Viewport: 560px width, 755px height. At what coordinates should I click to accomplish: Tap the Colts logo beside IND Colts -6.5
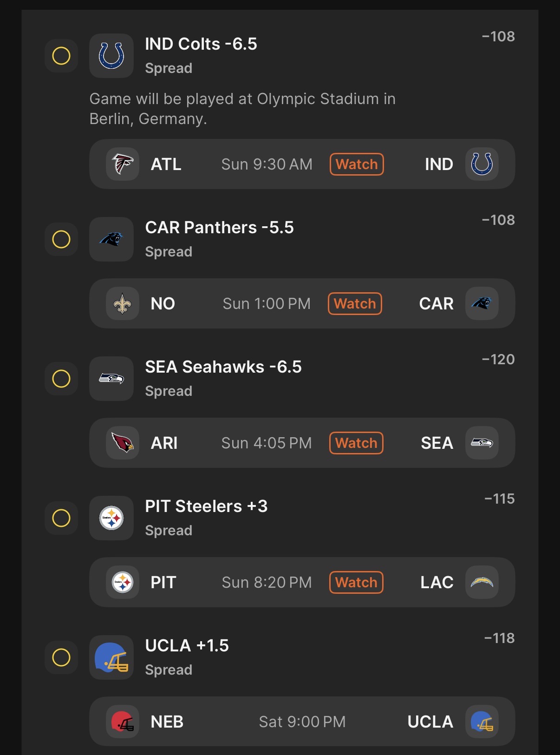(x=111, y=56)
